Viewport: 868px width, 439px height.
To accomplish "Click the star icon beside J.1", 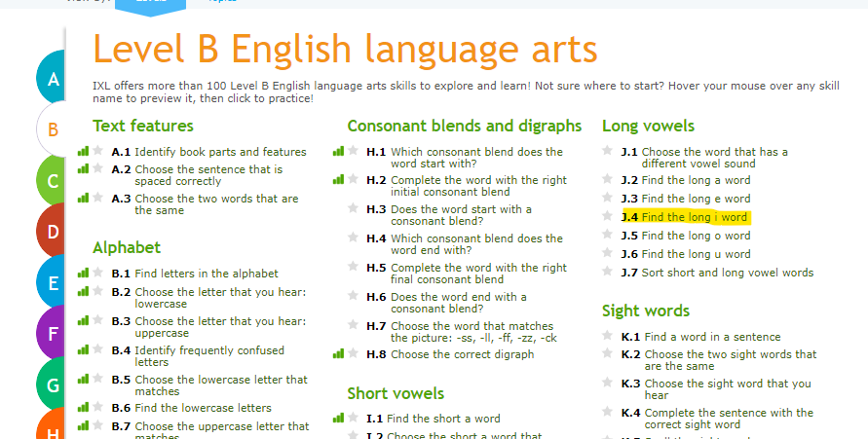I will (x=608, y=152).
